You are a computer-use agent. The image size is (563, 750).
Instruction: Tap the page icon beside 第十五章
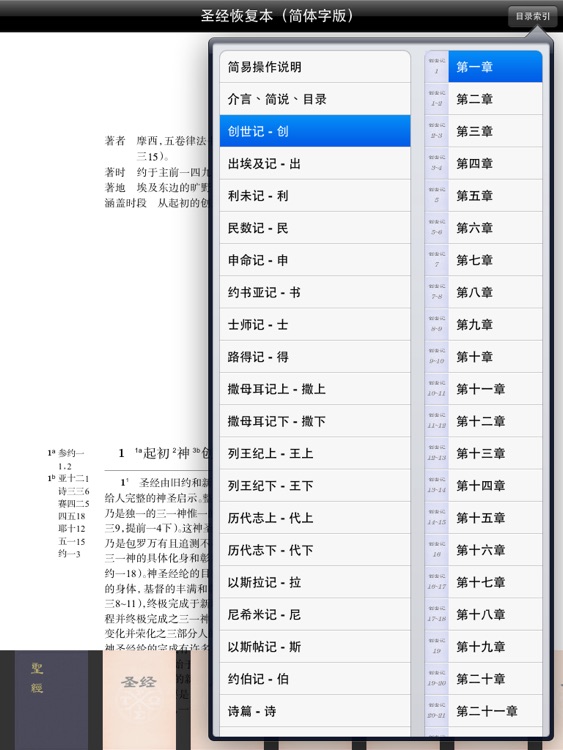[436, 518]
